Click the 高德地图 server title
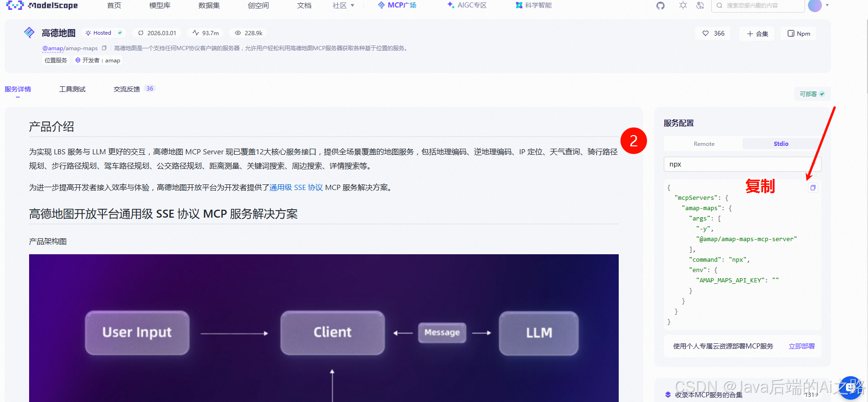The image size is (868, 402). point(59,33)
